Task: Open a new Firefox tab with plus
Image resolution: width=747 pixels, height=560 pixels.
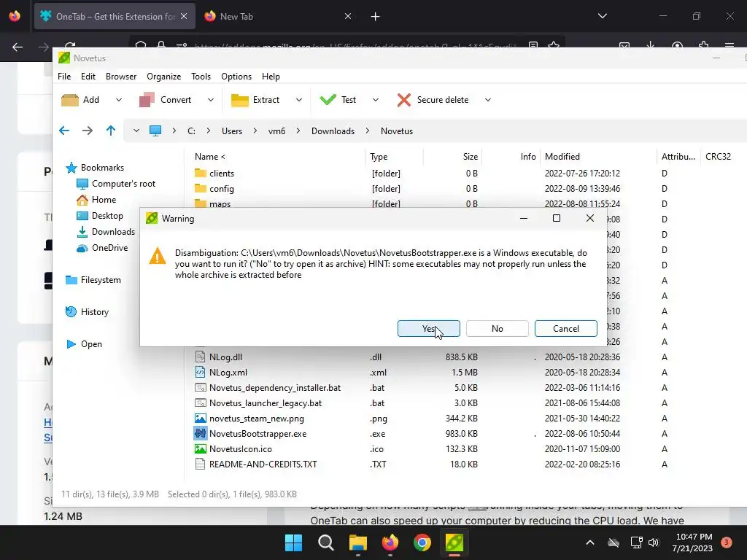Action: [x=376, y=17]
